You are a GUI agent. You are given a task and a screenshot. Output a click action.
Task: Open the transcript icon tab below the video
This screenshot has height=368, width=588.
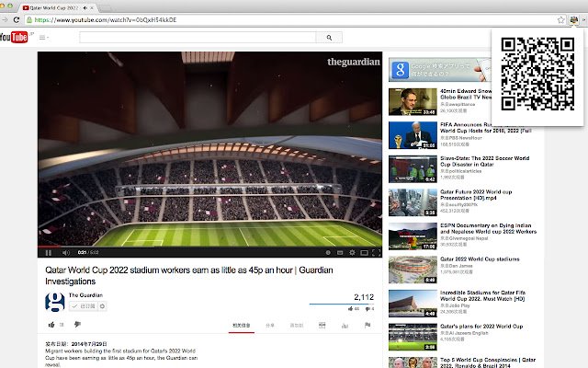(322, 326)
